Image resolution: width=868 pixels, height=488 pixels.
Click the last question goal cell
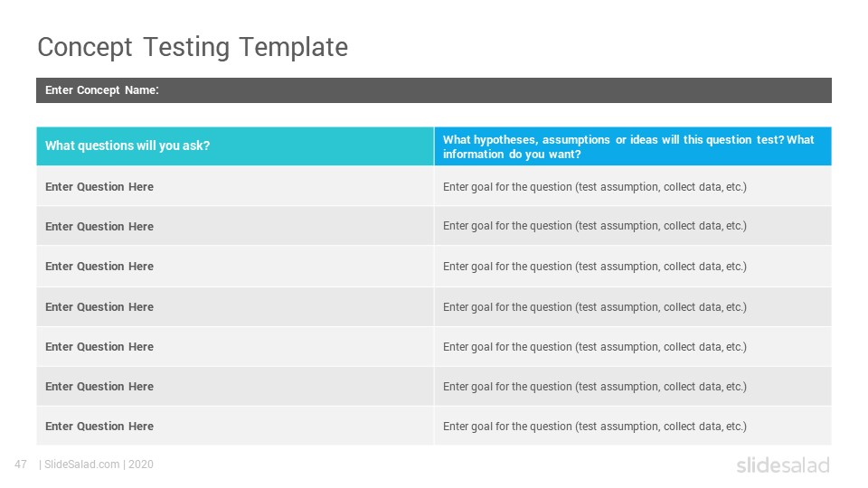click(x=633, y=426)
